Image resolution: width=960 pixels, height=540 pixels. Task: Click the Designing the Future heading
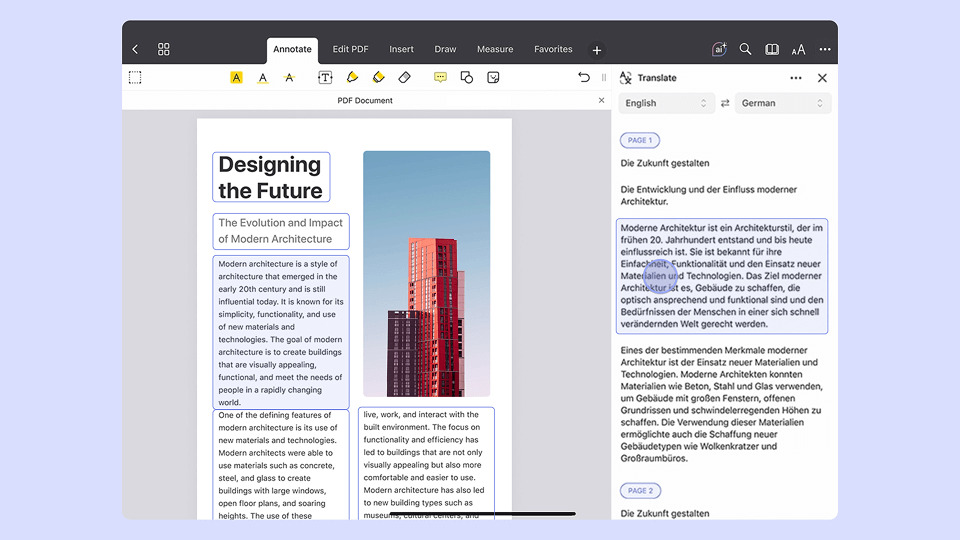270,177
